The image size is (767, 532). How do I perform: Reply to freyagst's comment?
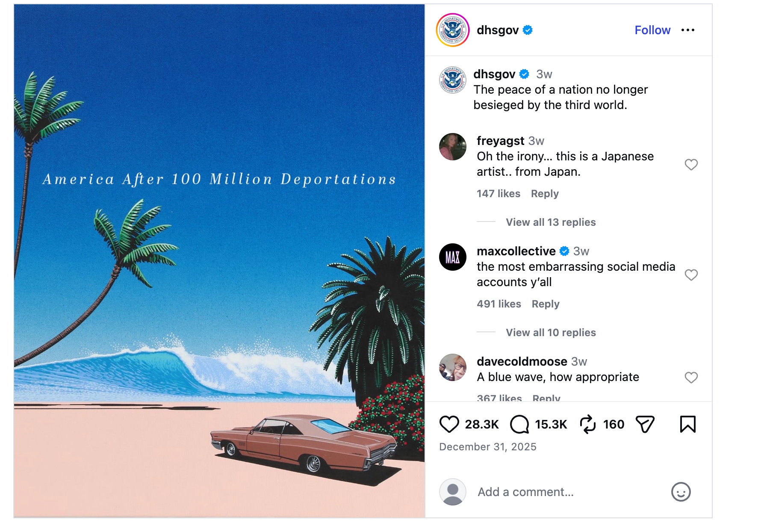coord(544,194)
